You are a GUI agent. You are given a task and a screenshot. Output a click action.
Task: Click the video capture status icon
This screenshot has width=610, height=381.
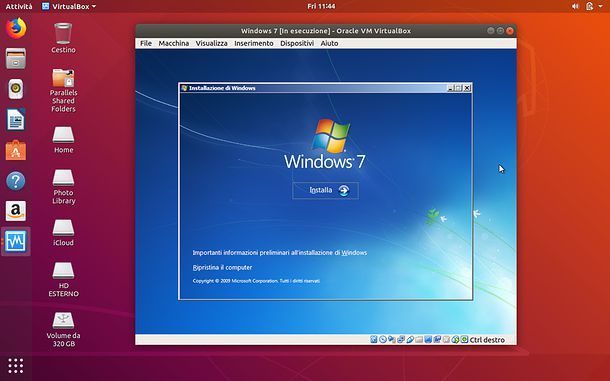click(x=437, y=340)
